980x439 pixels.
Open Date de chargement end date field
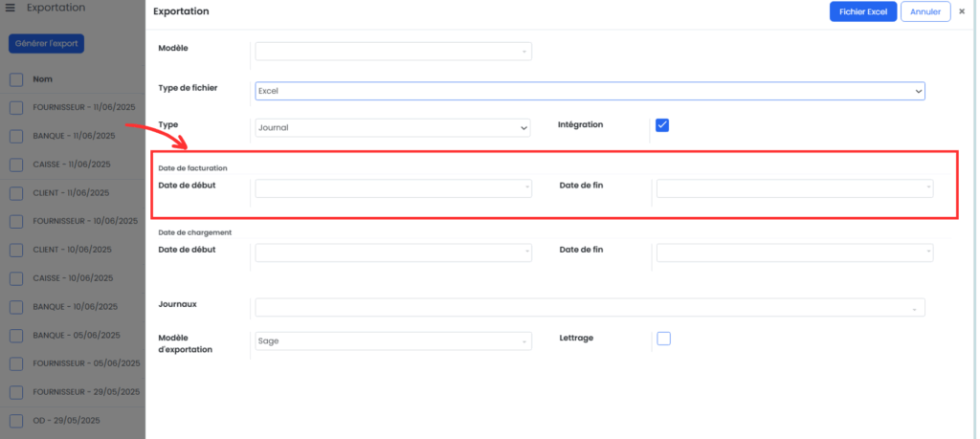(x=795, y=252)
